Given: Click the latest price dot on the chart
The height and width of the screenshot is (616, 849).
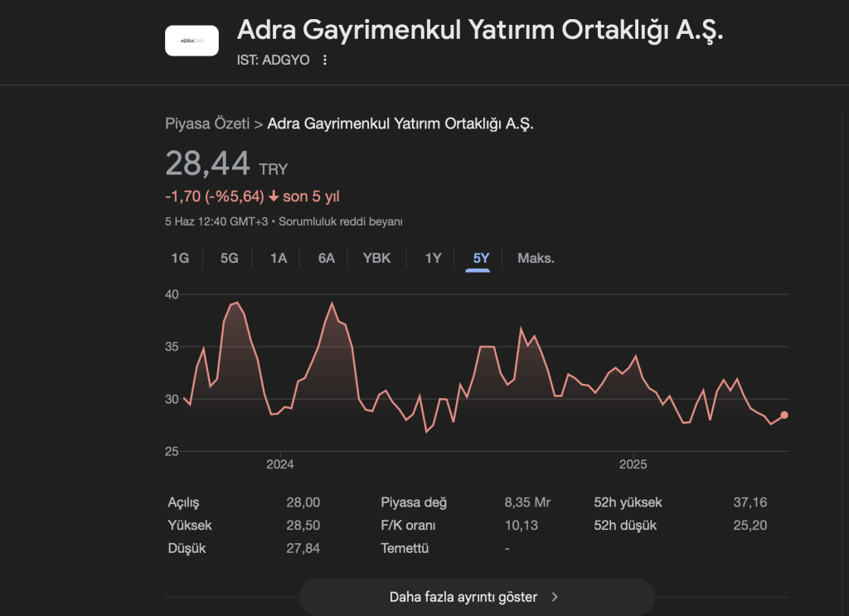Looking at the screenshot, I should tap(784, 415).
